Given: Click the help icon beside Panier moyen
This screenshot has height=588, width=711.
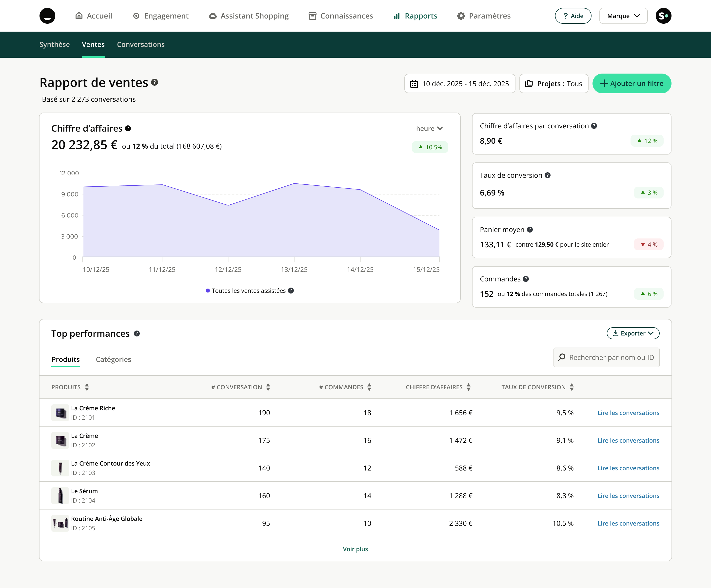Looking at the screenshot, I should [530, 230].
